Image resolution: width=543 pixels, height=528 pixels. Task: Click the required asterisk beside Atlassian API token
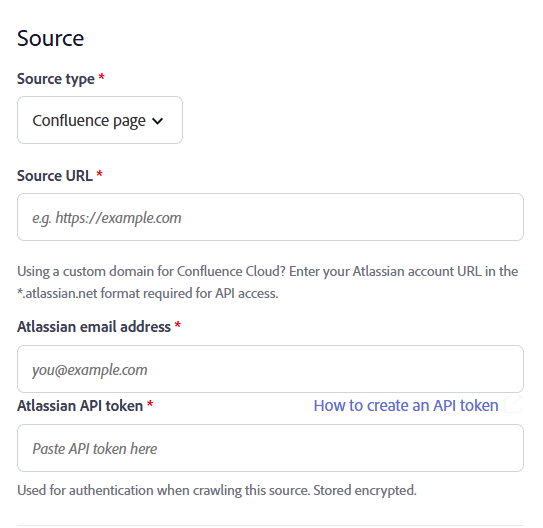point(150,404)
